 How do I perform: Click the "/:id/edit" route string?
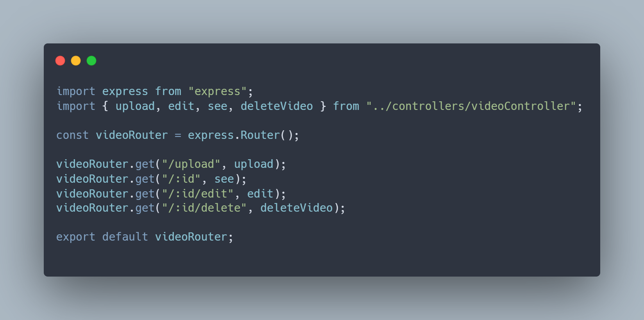click(198, 194)
